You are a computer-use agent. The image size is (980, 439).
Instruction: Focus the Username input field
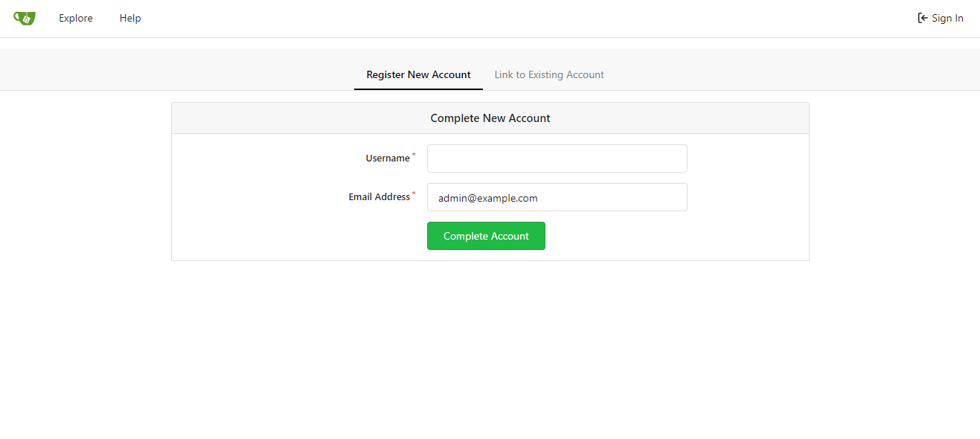pyautogui.click(x=557, y=158)
